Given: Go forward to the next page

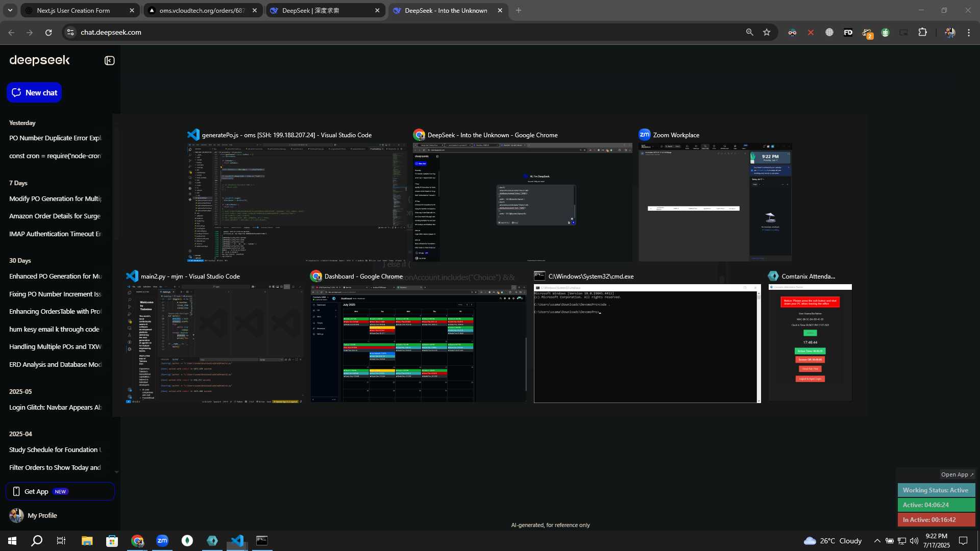Looking at the screenshot, I should 30,33.
